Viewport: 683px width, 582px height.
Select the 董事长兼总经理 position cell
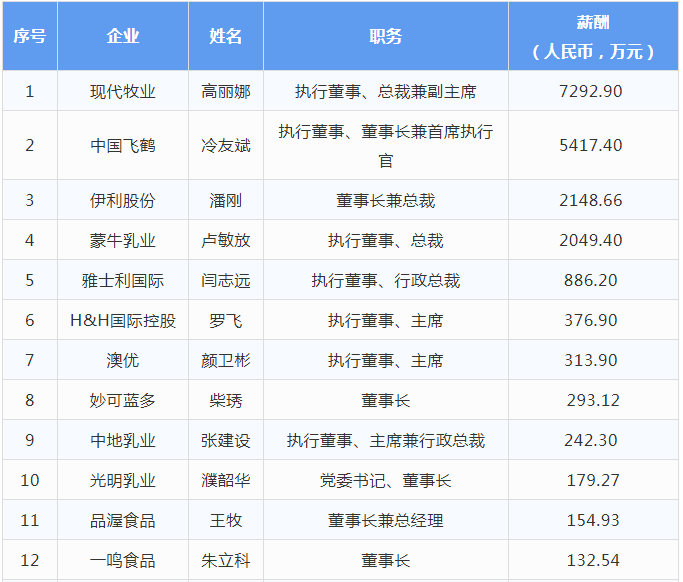click(385, 521)
